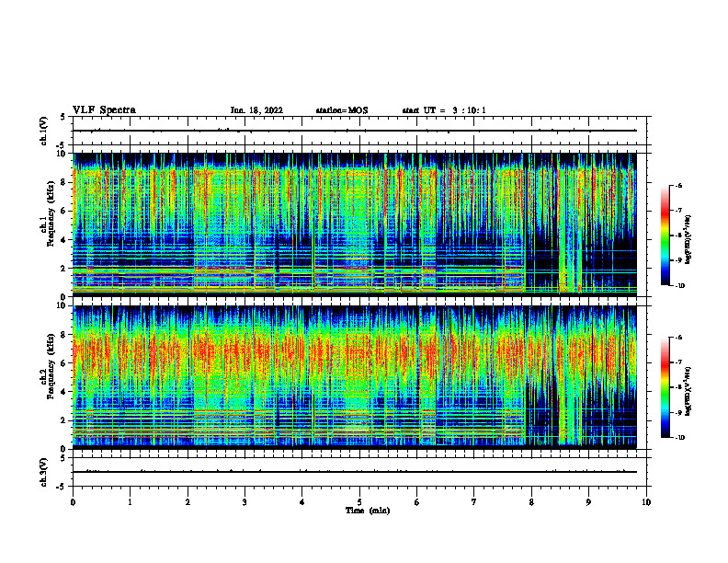The height and width of the screenshot is (563, 728).
Task: Click the "start UT = 3 :10: 1" text
Action: pyautogui.click(x=444, y=110)
